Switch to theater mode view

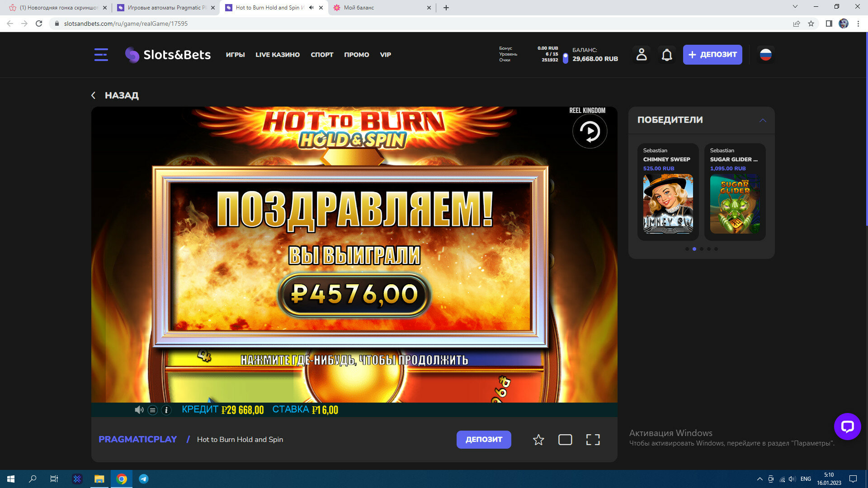point(565,440)
